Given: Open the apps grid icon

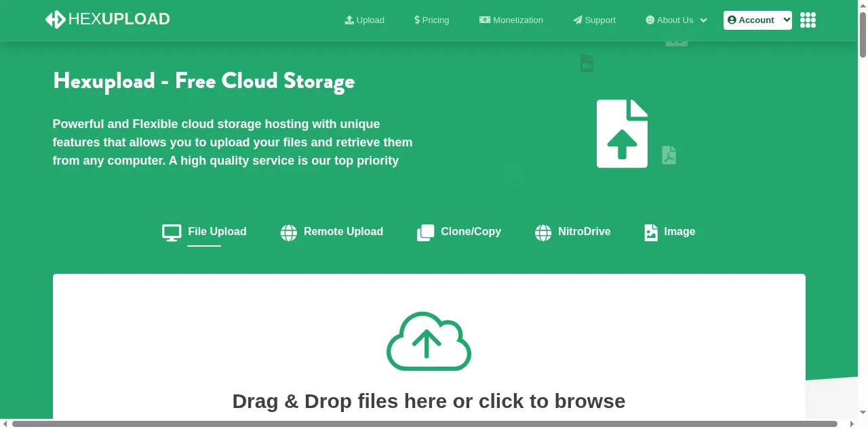Looking at the screenshot, I should pos(808,20).
